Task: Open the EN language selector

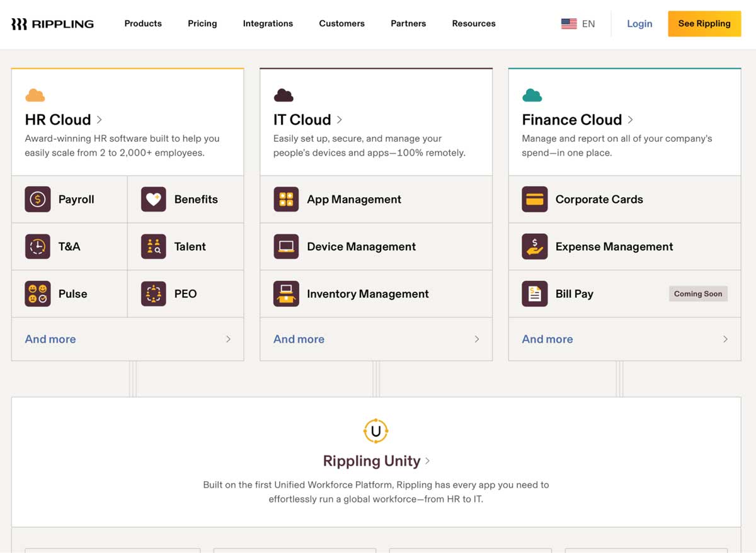Action: [x=577, y=23]
